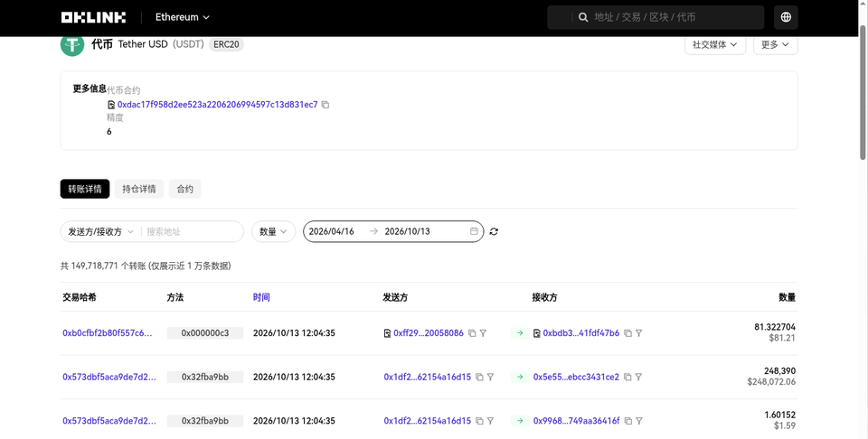Viewport: 868px width, 439px height.
Task: Click the refresh icon next to date range
Action: click(x=494, y=231)
